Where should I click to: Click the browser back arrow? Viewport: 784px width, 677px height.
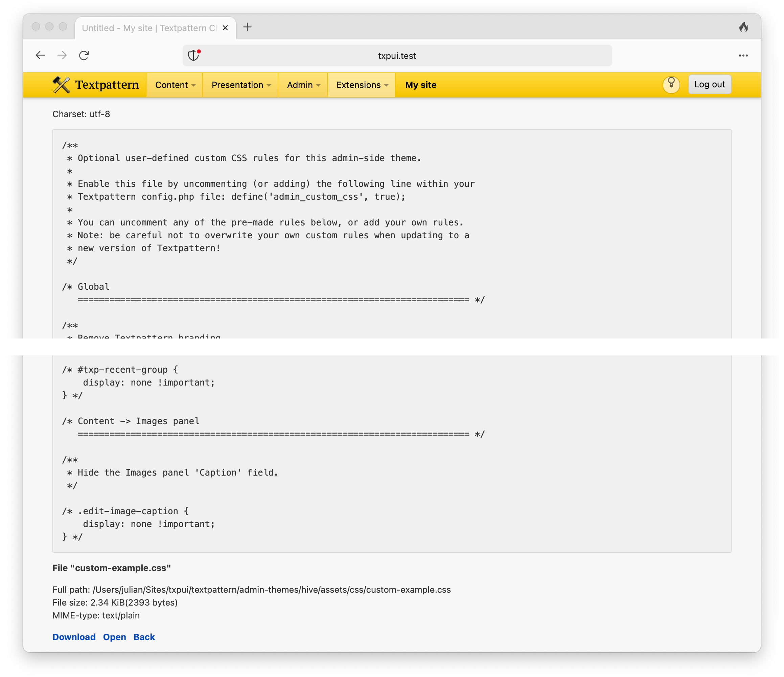pos(41,56)
